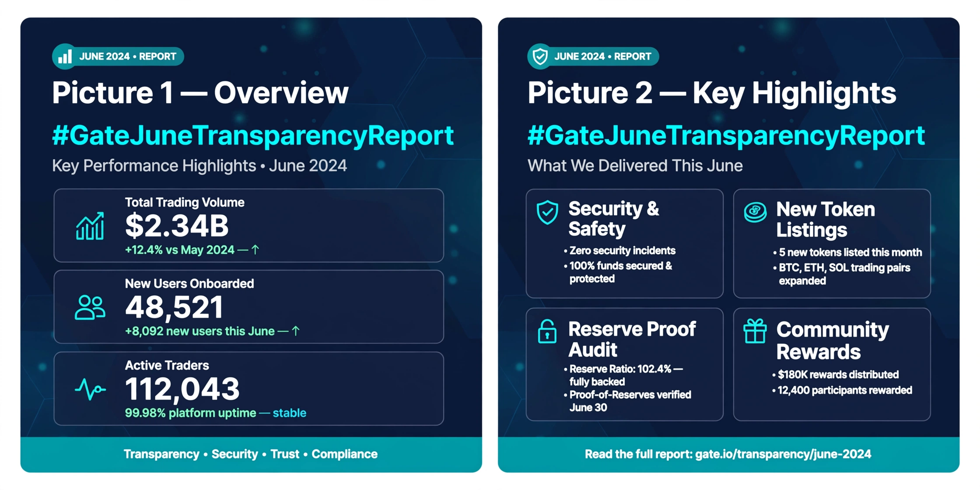Select the '$2.34B' trading volume value
Viewport: 980px width, 490px height.
177,226
